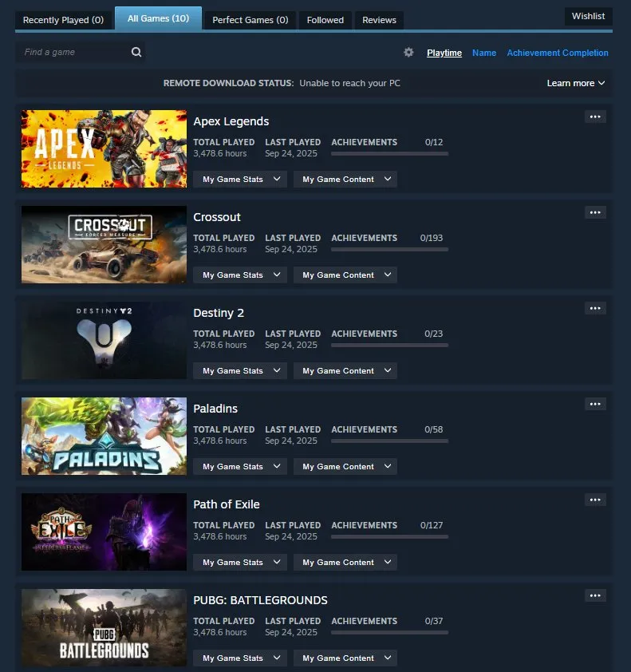Open the Path of Exile title link
The height and width of the screenshot is (672, 631).
[x=227, y=504]
